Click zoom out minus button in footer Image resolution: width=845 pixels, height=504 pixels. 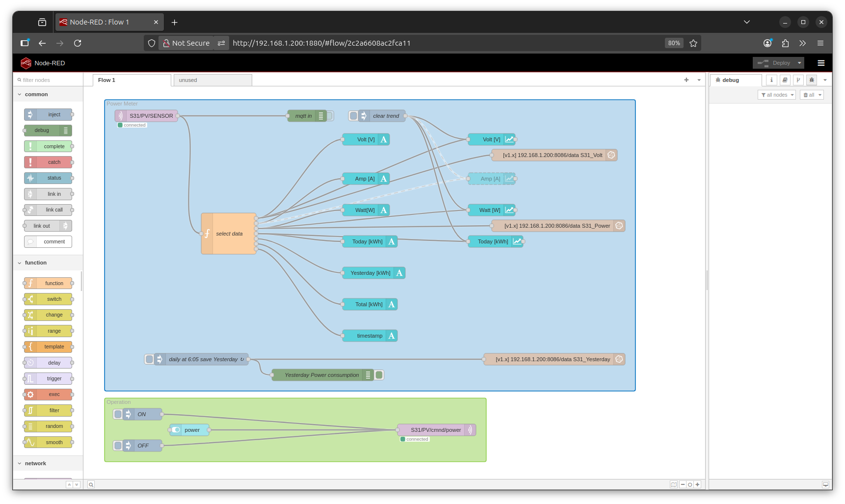point(683,484)
